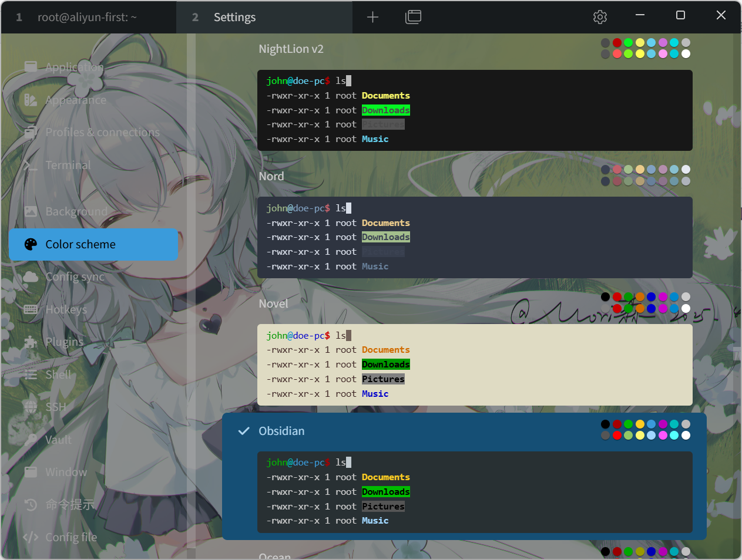The width and height of the screenshot is (742, 560).
Task: Open Hotkeys via keyboard icon
Action: [x=31, y=309]
